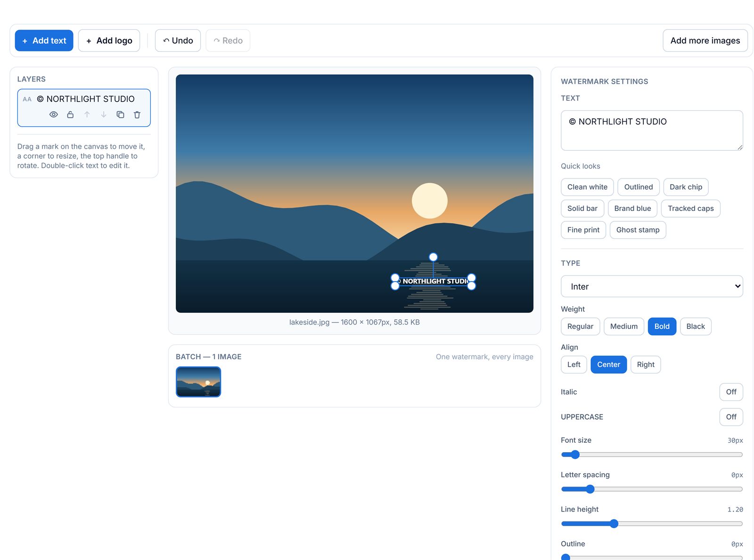Click the Outline slider handle
This screenshot has width=754, height=560.
click(565, 558)
